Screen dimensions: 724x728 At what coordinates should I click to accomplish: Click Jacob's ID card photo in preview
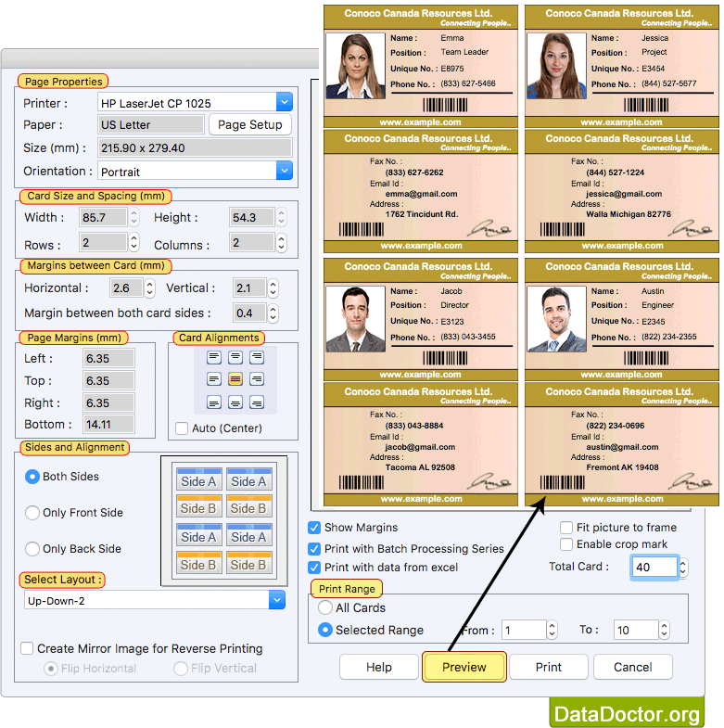pyautogui.click(x=355, y=319)
